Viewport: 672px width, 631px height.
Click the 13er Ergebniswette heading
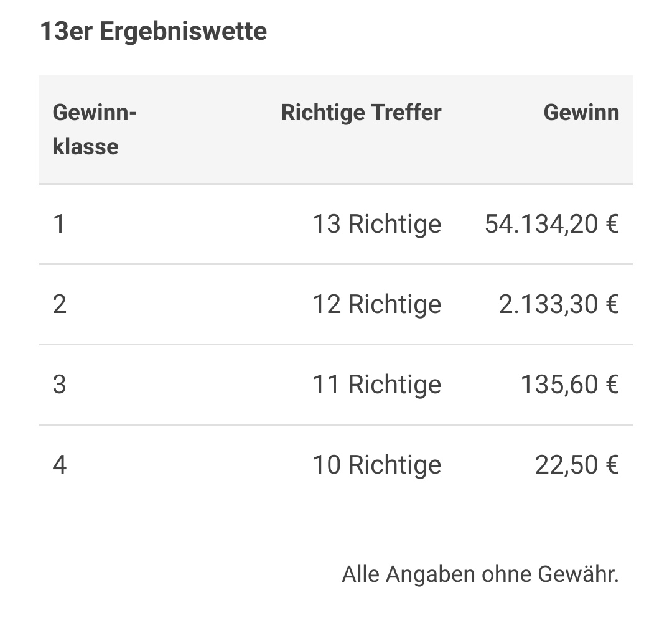[x=154, y=31]
